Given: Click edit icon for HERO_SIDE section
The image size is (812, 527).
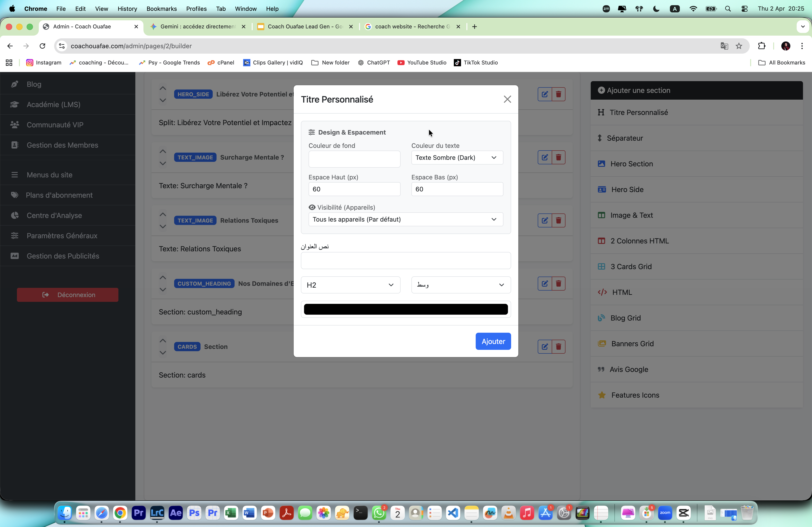Looking at the screenshot, I should click(x=544, y=94).
